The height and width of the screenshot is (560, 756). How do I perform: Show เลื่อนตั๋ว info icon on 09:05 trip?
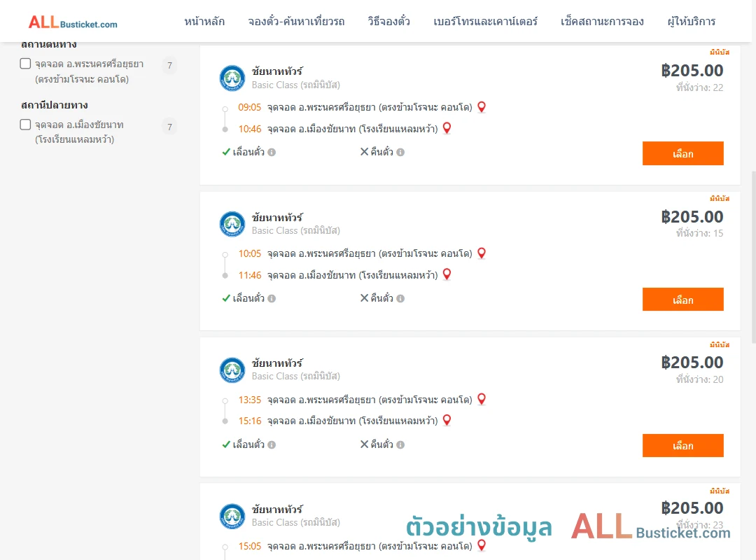[272, 153]
